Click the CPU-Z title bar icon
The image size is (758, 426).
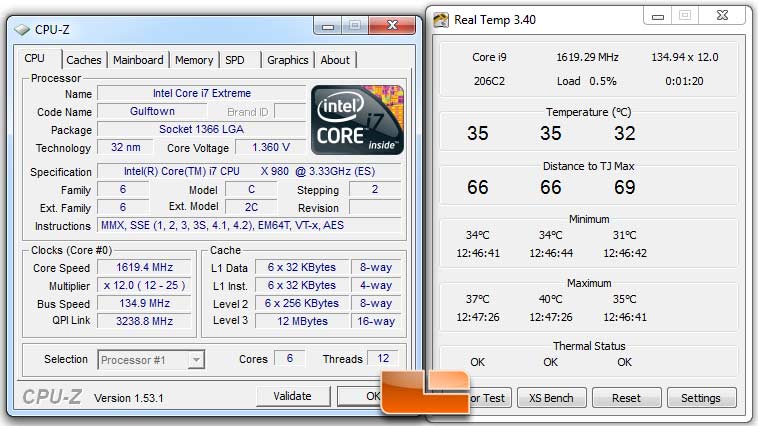pos(22,30)
